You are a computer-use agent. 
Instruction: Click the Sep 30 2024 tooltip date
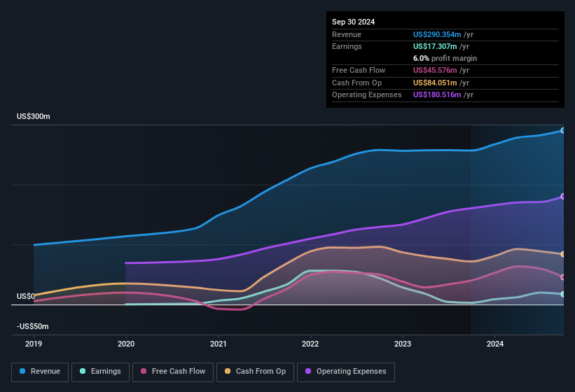click(353, 22)
